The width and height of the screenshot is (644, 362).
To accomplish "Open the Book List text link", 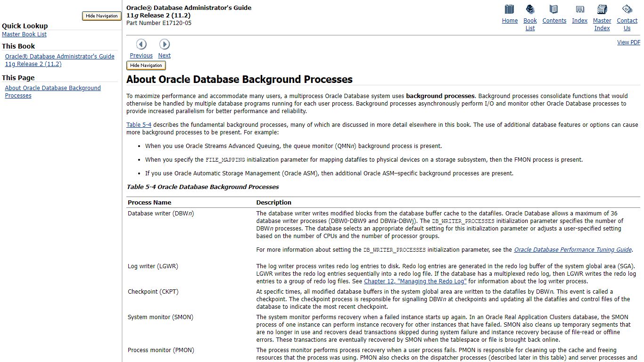I will point(530,25).
